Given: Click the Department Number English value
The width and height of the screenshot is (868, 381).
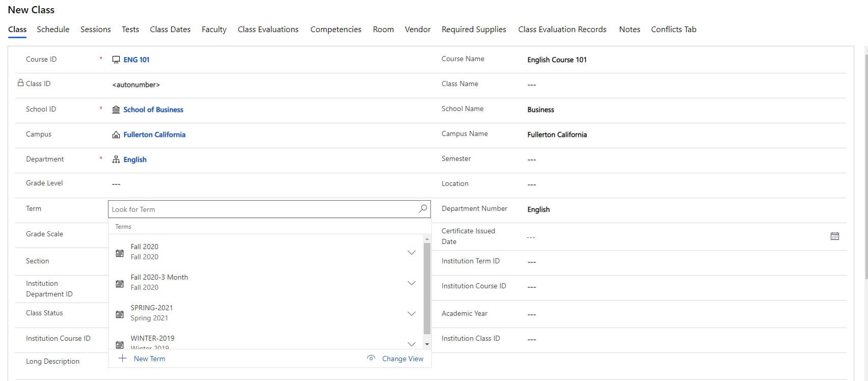Looking at the screenshot, I should click(x=538, y=209).
